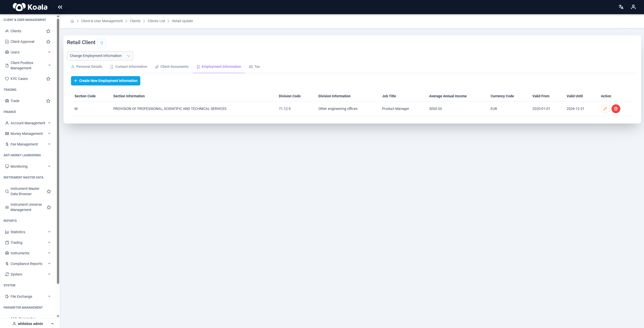Go to the Clients breadcrumb

(x=135, y=21)
